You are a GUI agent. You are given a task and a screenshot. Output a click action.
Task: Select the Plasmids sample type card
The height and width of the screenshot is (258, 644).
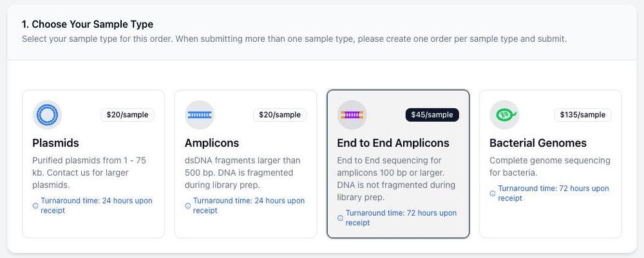pyautogui.click(x=93, y=164)
